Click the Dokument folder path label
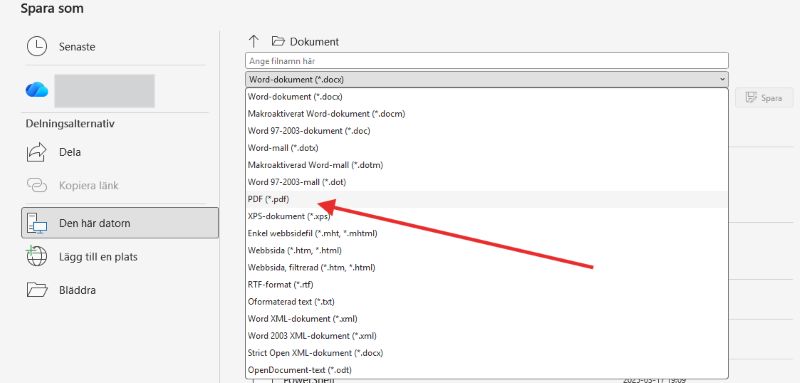 point(314,42)
